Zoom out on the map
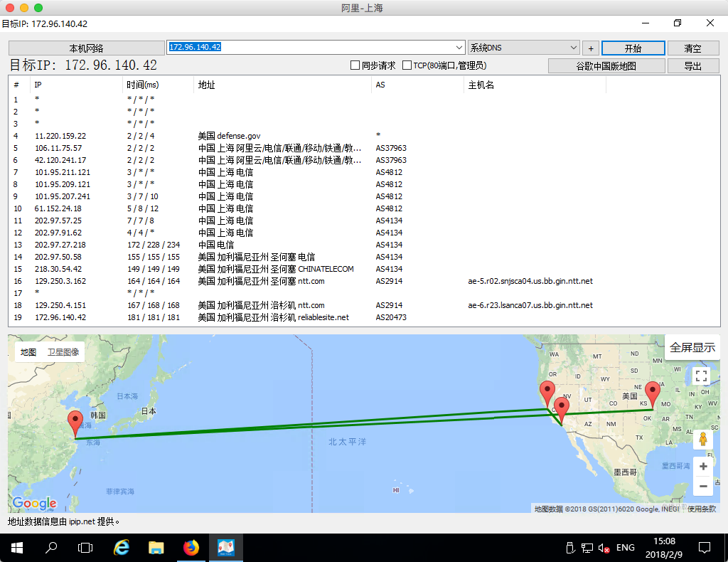This screenshot has width=728, height=562. pos(703,486)
